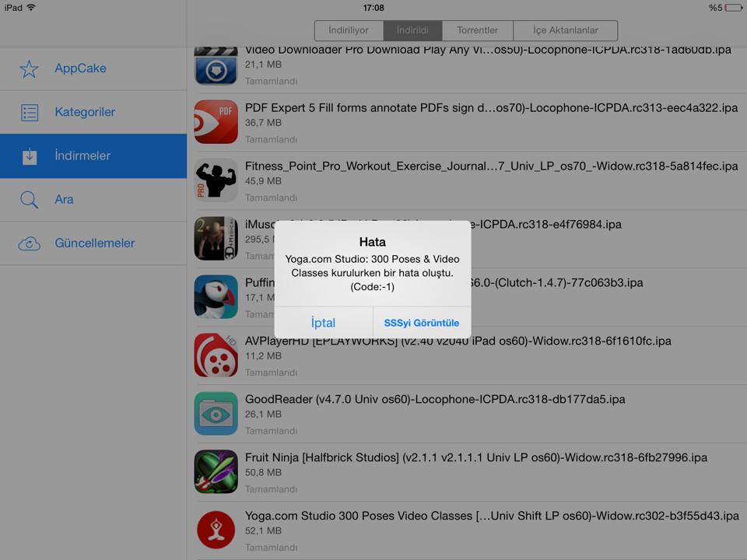The width and height of the screenshot is (747, 560).
Task: Tap Tamamlandı under GoodReader
Action: tap(271, 431)
